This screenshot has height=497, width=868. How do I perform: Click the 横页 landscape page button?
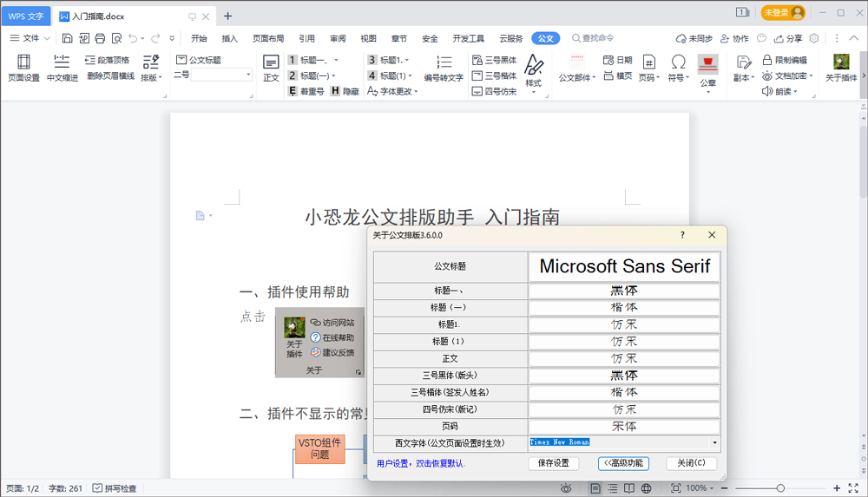[x=617, y=75]
